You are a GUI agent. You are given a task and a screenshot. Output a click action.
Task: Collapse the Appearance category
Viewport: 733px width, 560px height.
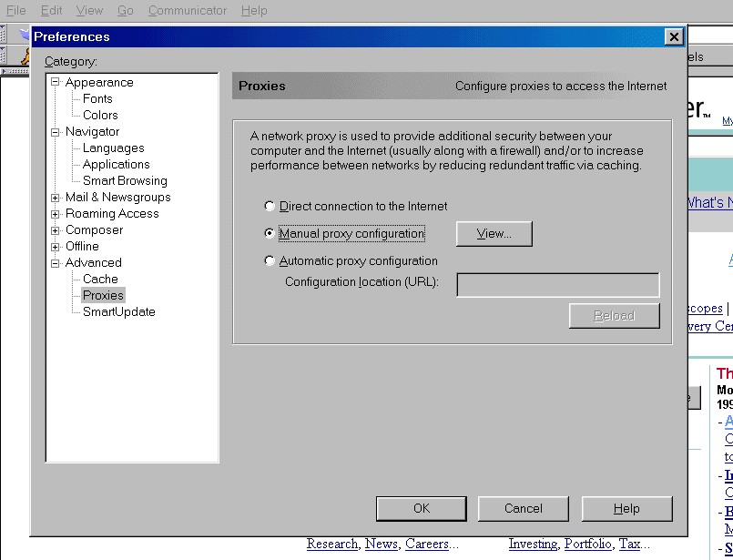click(56, 83)
